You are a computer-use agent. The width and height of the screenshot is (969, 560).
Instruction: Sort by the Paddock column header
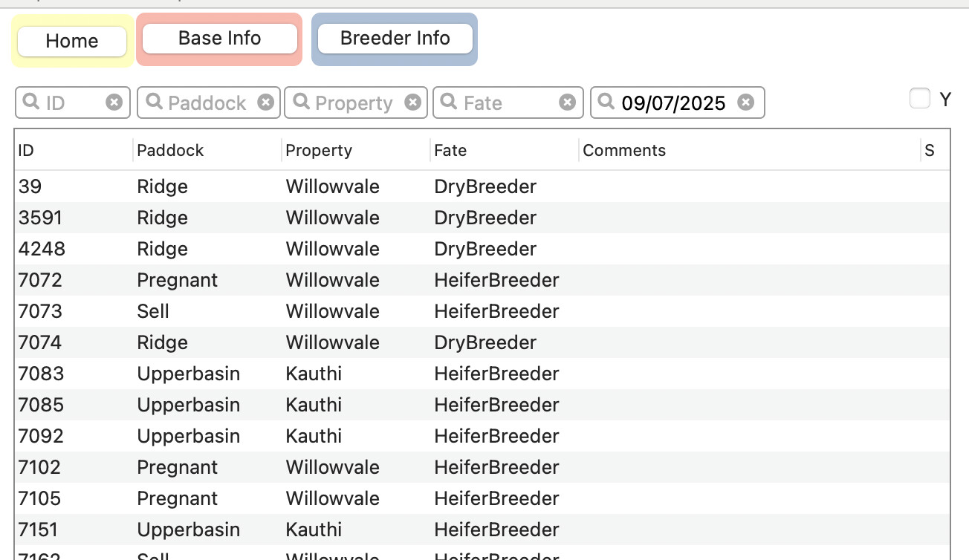click(207, 150)
